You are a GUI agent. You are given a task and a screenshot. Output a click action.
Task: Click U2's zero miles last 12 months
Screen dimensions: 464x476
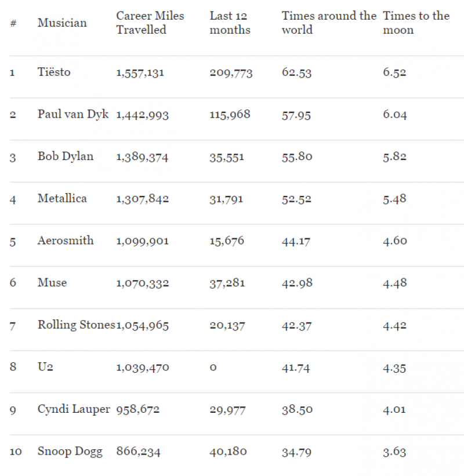pyautogui.click(x=213, y=368)
